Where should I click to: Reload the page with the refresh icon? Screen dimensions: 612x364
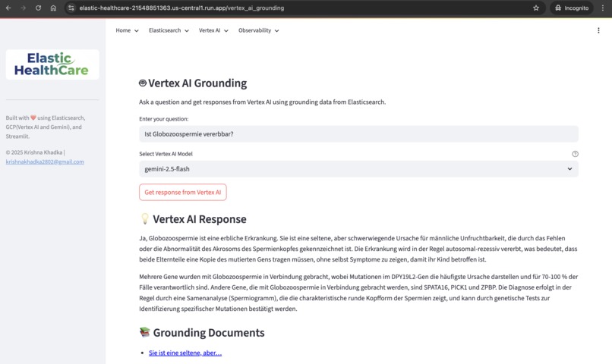point(38,8)
